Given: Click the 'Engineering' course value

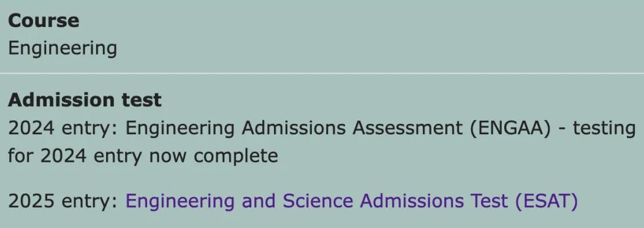Looking at the screenshot, I should [63, 48].
